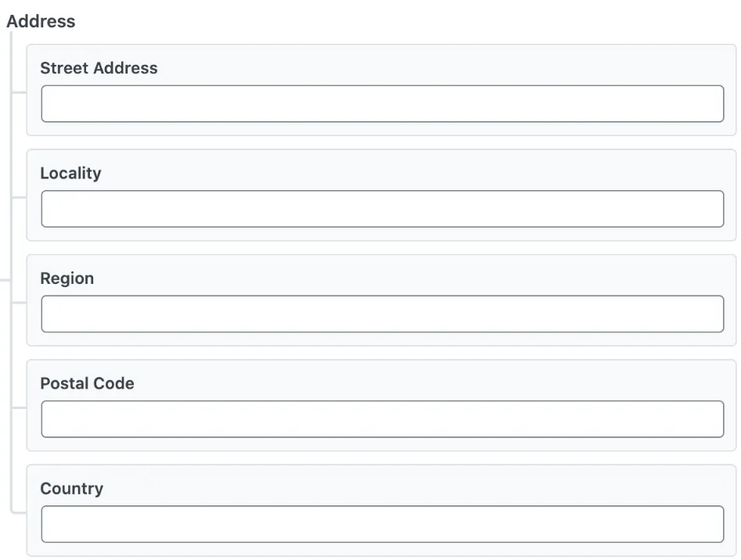
Task: Click the Locality field label
Action: (x=70, y=174)
